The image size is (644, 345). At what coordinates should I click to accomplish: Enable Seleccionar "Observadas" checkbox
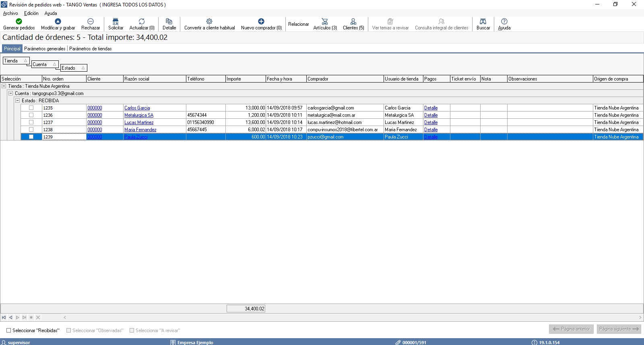(68, 331)
